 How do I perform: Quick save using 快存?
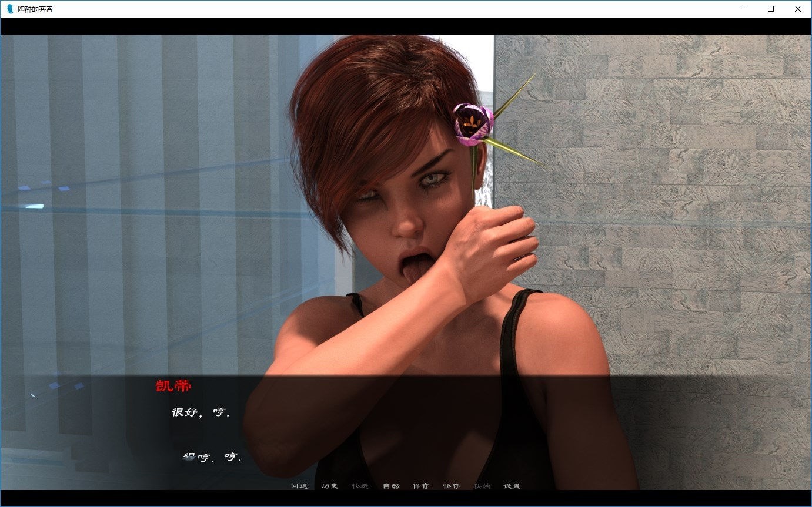(451, 486)
